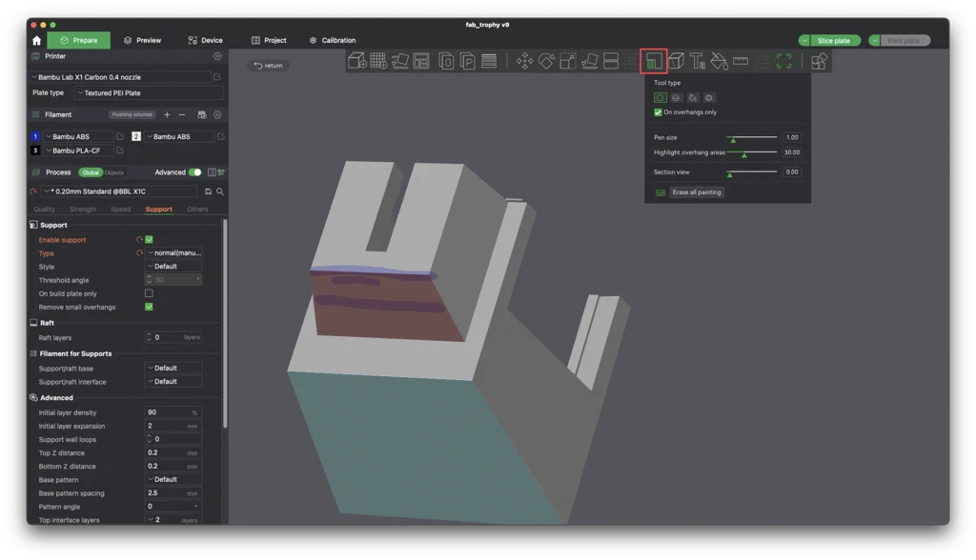The width and height of the screenshot is (976, 560).
Task: Select the circle brush tool type
Action: coord(660,98)
